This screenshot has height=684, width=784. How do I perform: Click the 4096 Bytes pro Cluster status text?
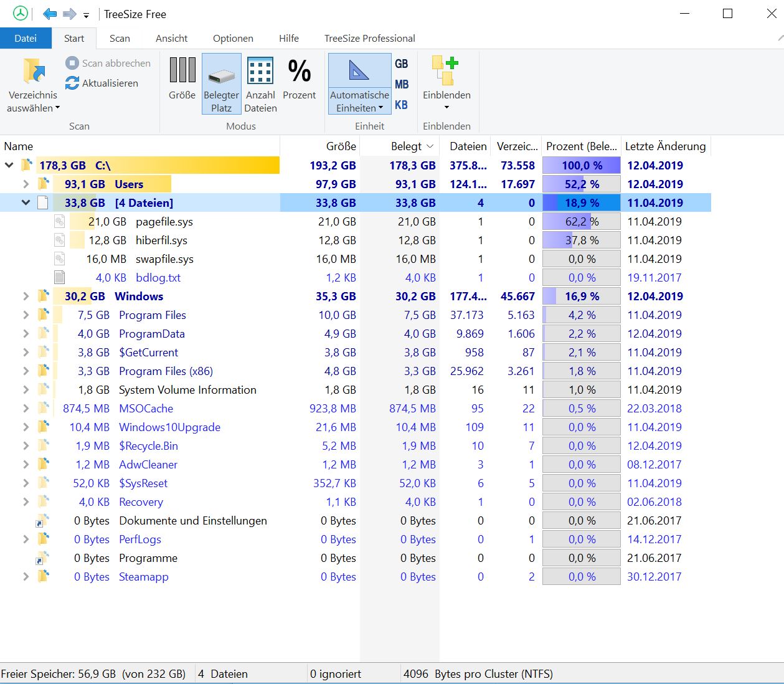(478, 673)
